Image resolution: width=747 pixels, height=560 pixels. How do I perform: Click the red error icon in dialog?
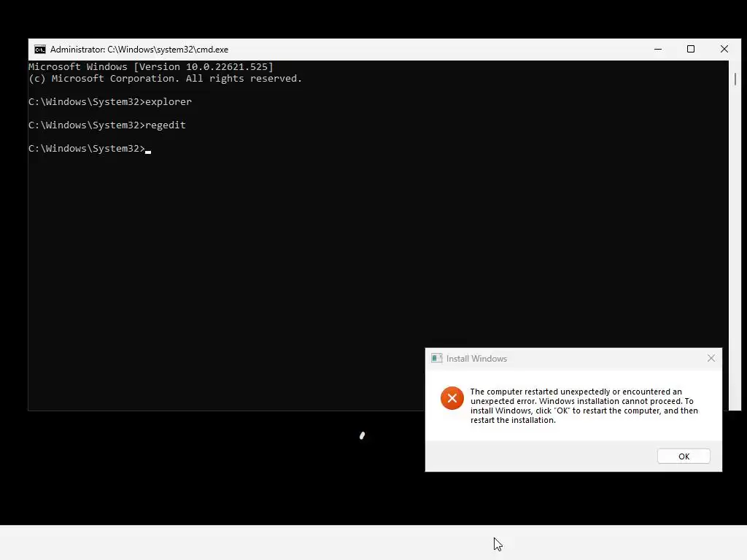tap(452, 398)
